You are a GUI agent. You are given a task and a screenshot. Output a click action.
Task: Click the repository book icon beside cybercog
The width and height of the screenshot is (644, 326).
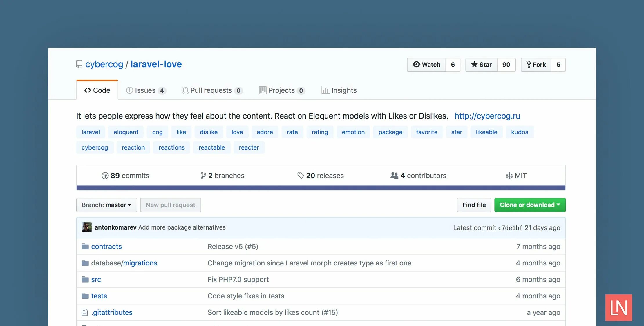tap(79, 64)
